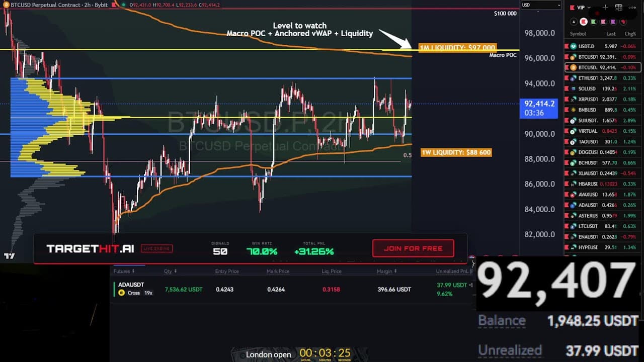Viewport: 644px width, 362px height.
Task: Select the green flag list filter
Action: click(594, 22)
